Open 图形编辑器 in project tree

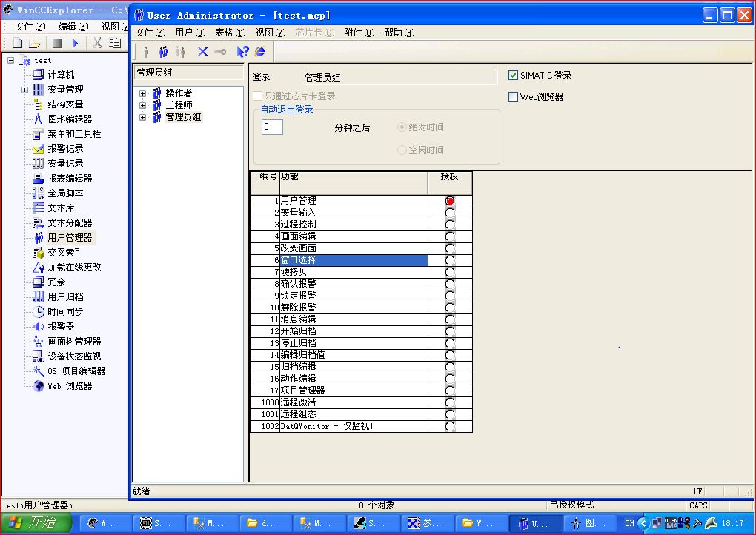(x=70, y=119)
